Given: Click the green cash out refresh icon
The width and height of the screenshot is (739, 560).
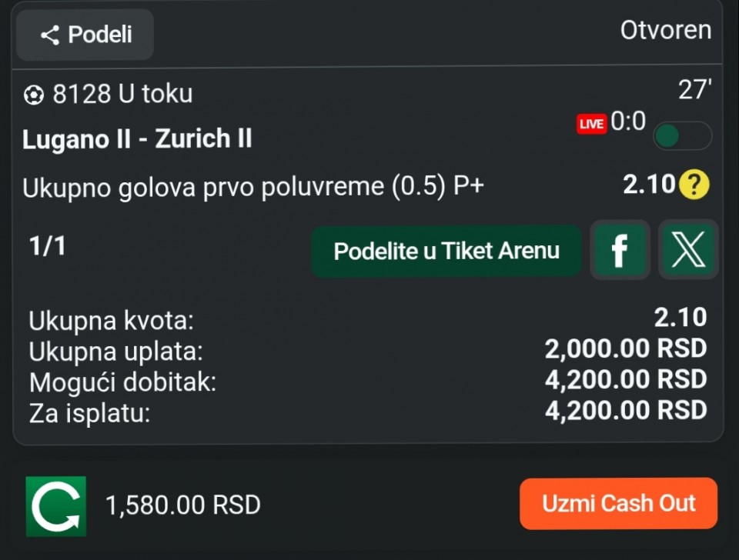Looking at the screenshot, I should click(56, 505).
